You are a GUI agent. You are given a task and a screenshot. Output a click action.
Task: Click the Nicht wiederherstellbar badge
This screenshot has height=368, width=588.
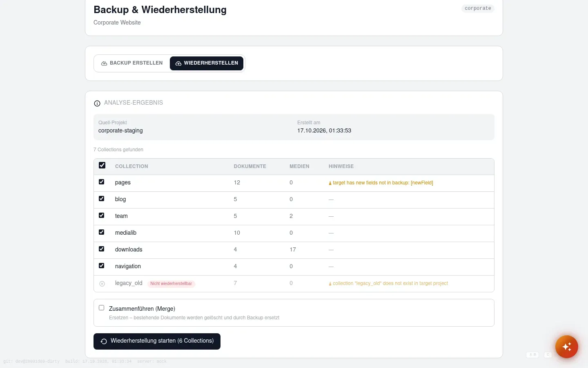tap(171, 284)
